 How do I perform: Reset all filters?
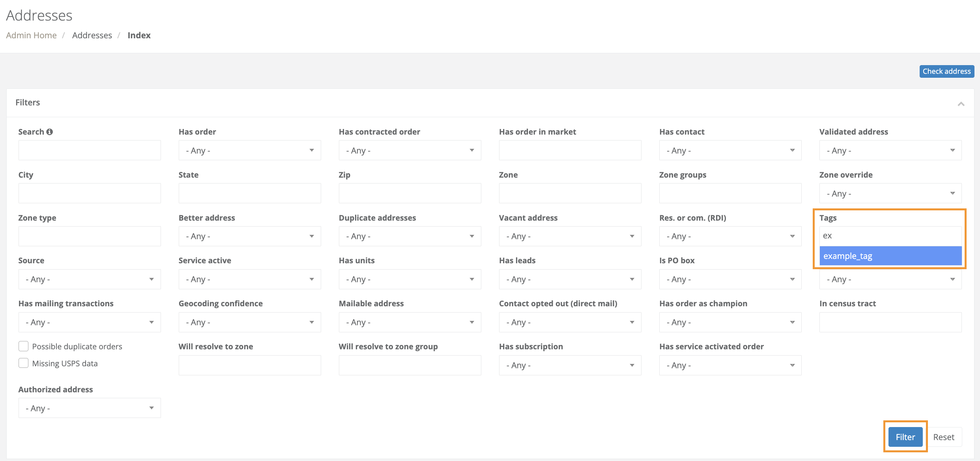pos(943,437)
